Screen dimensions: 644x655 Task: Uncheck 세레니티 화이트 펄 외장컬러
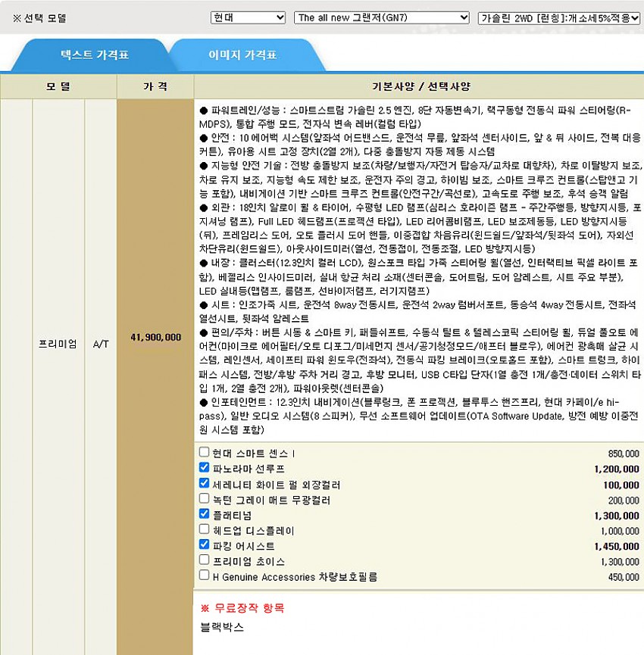(204, 483)
